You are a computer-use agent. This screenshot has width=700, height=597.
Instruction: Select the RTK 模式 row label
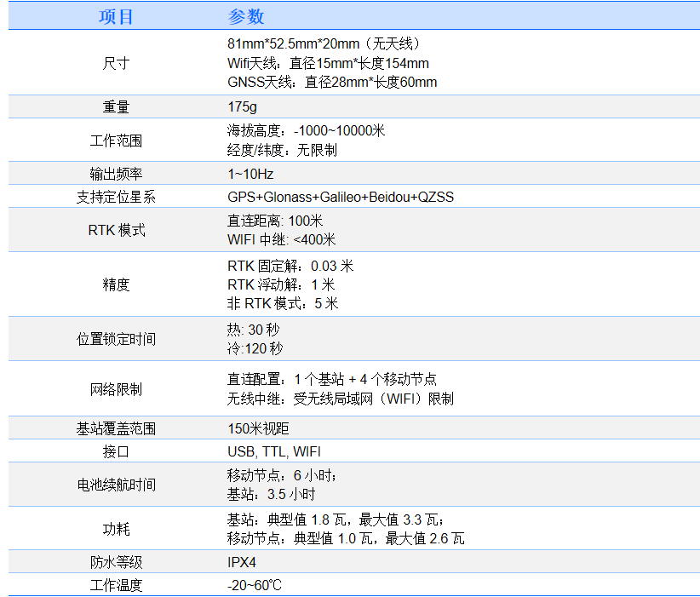tap(116, 230)
